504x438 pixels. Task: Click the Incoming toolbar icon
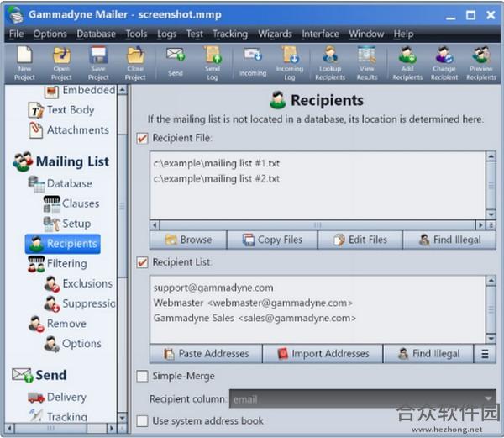[x=253, y=63]
